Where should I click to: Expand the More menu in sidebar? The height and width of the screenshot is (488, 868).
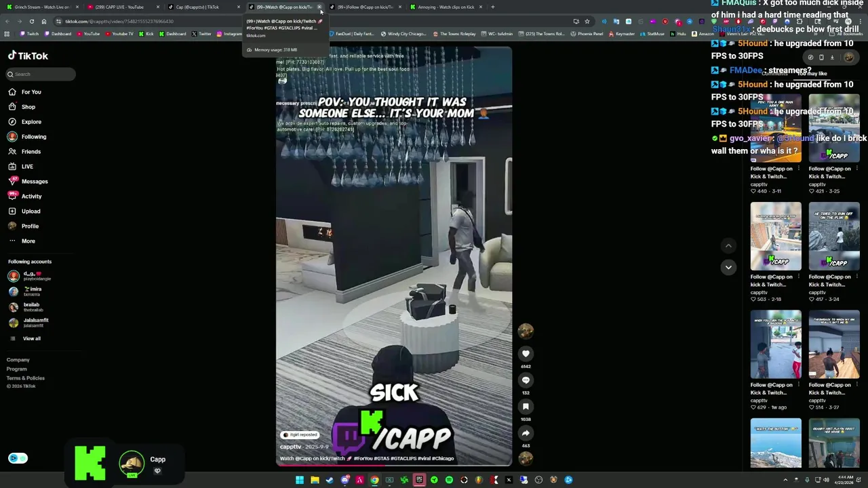tap(22, 241)
